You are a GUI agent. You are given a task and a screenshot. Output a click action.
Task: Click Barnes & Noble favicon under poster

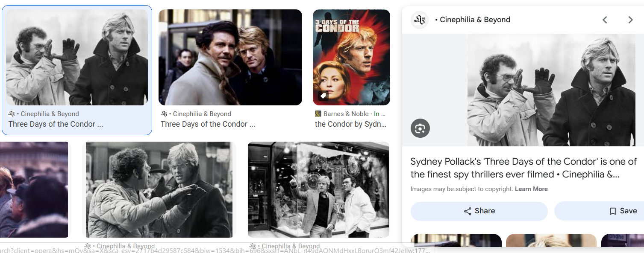pos(318,114)
